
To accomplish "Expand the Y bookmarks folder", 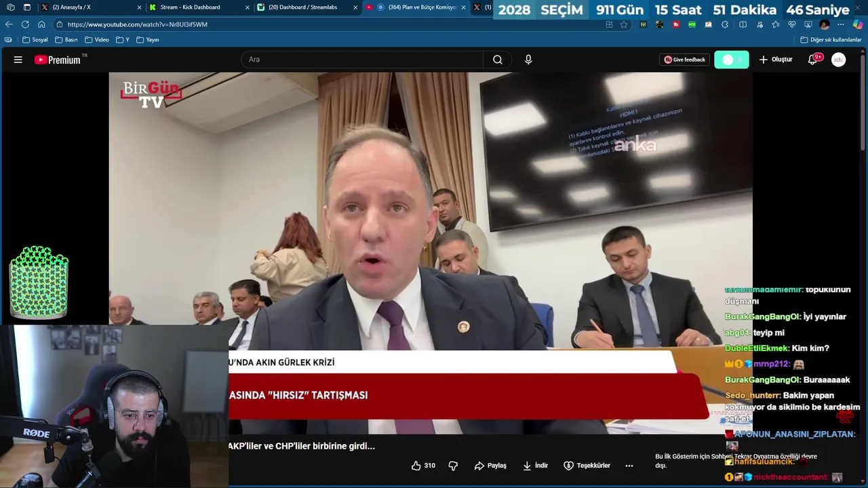I will 123,40.
